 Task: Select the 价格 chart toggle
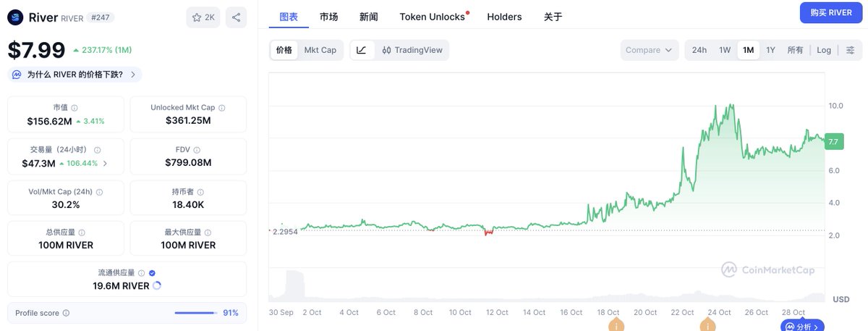[284, 50]
